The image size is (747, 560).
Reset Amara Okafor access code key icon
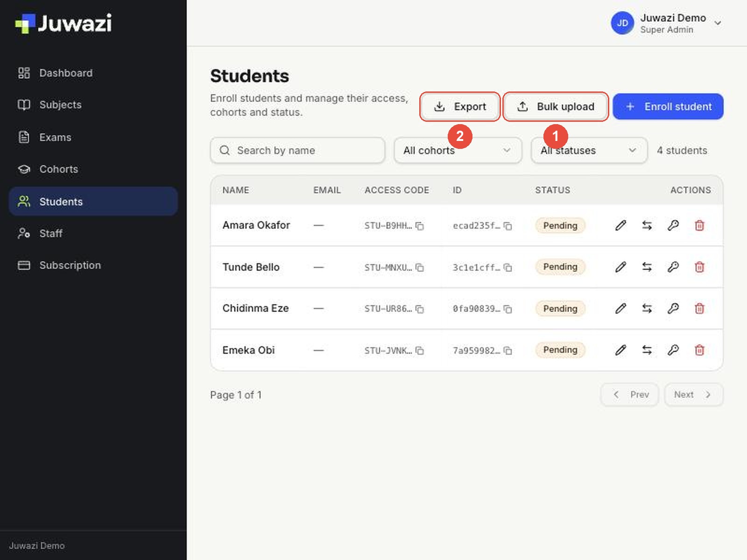673,225
